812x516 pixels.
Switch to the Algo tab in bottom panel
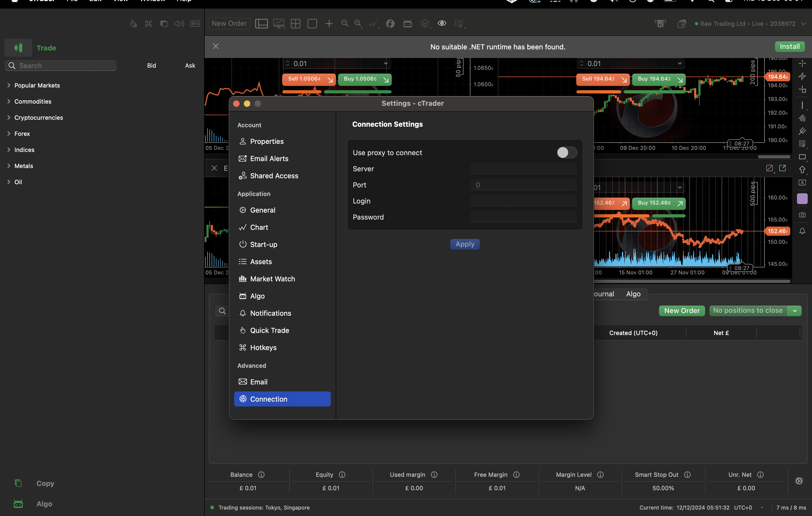pos(633,294)
